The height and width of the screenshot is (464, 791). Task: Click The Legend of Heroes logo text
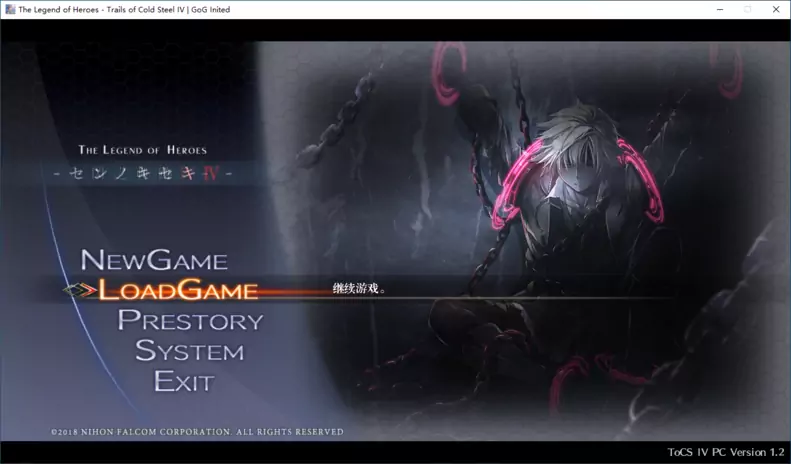pyautogui.click(x=142, y=150)
